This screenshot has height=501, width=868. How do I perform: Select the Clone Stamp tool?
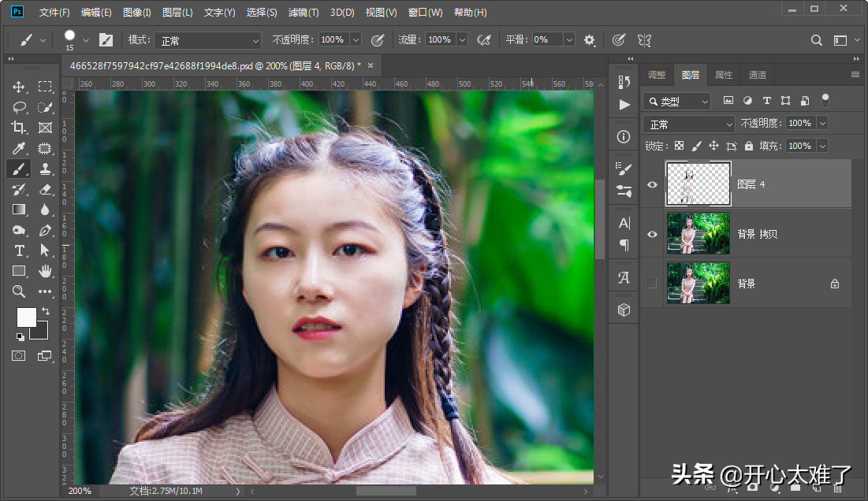point(45,169)
